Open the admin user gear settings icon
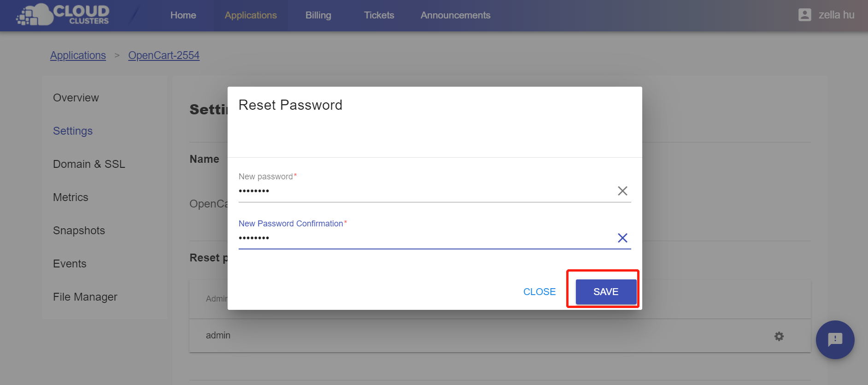 [x=779, y=336]
